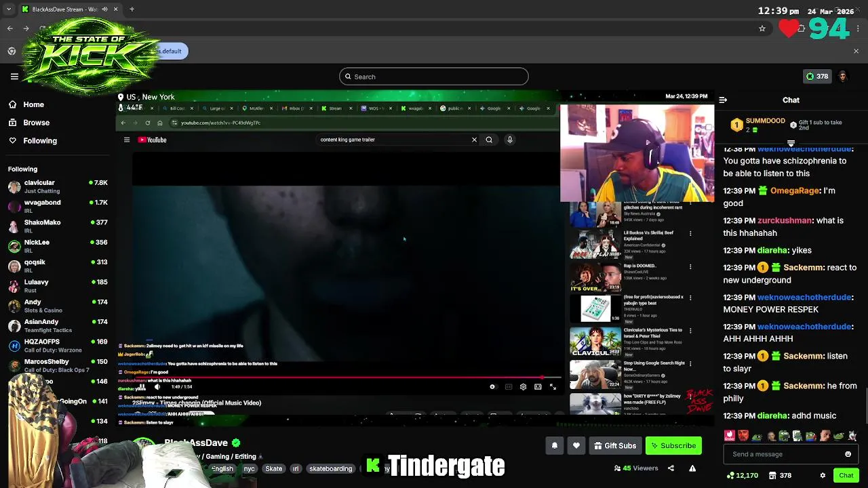Open chat settings gear
The width and height of the screenshot is (868, 488).
823,475
